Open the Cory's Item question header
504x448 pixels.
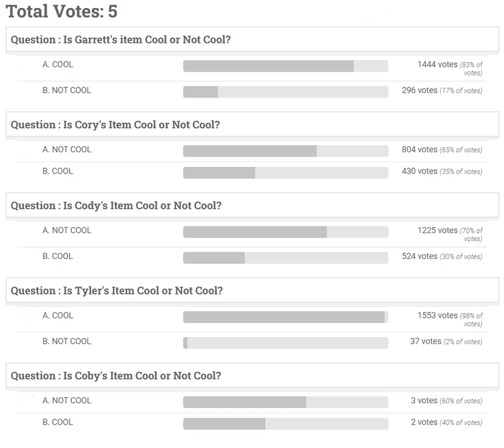(x=115, y=125)
